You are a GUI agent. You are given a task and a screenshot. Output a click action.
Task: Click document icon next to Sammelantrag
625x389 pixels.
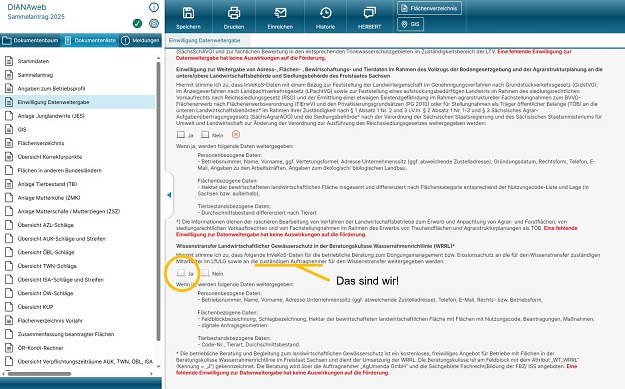coord(9,75)
